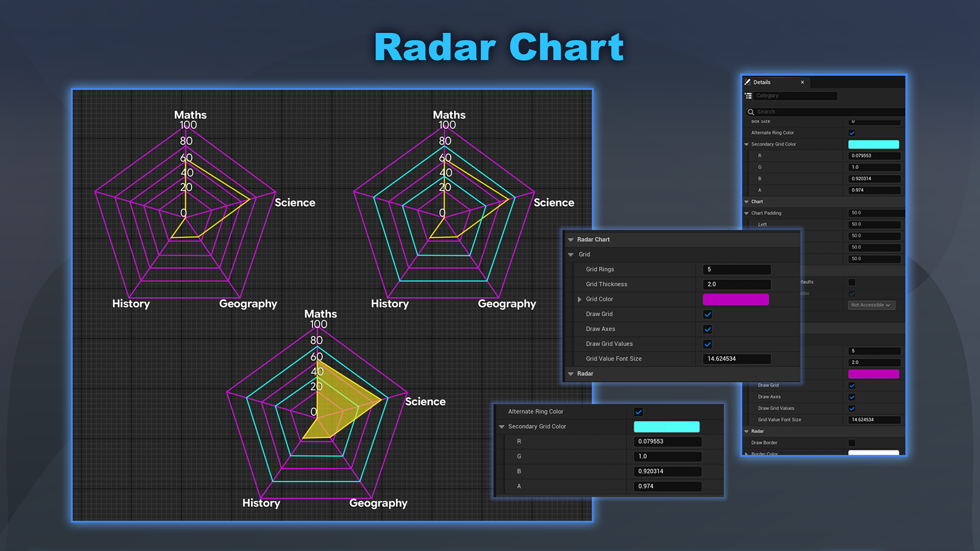This screenshot has height=551, width=980.
Task: Click G value 1.0 in enlarged panel
Action: point(668,456)
